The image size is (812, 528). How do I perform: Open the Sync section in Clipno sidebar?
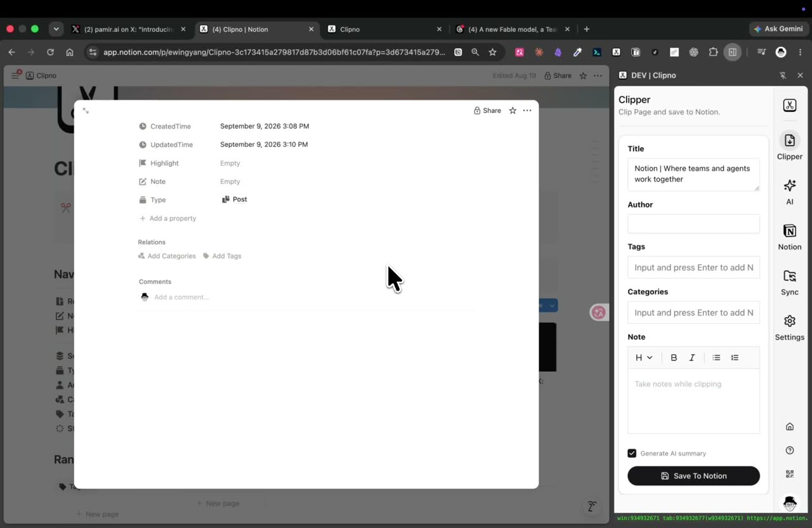tap(790, 282)
